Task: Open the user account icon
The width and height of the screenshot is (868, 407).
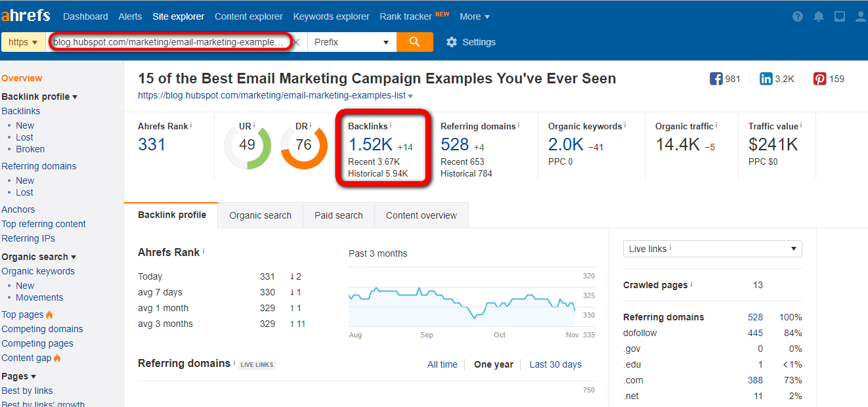Action: point(860,16)
